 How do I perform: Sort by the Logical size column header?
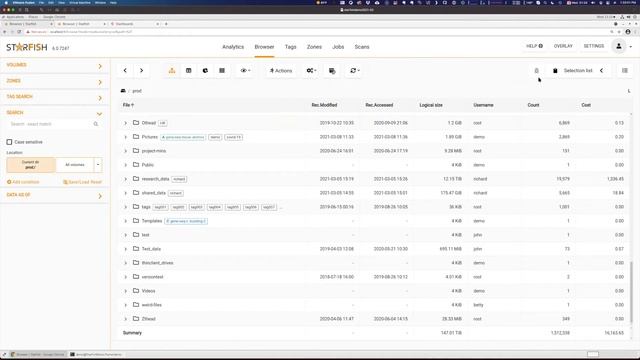pos(431,105)
